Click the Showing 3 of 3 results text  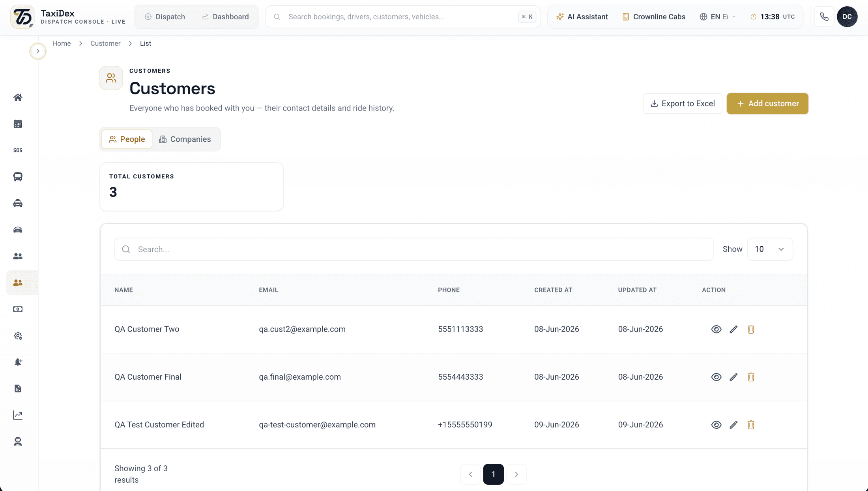coord(141,474)
